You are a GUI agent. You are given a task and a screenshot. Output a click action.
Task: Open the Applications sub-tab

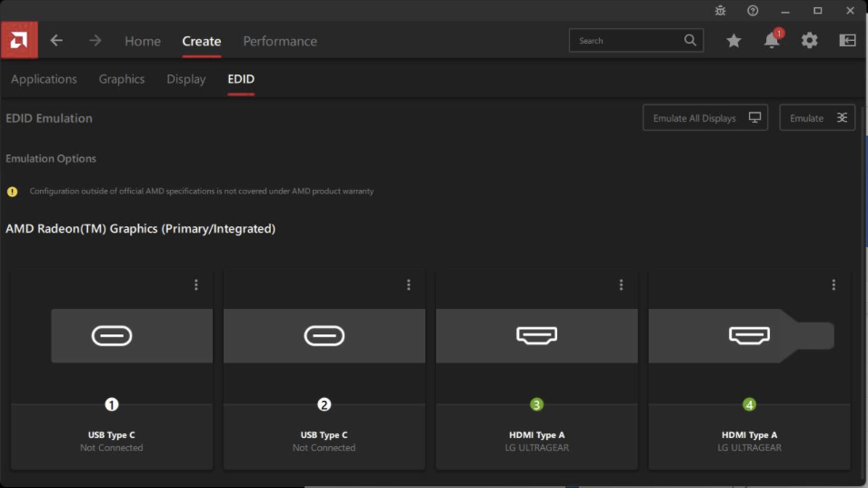point(44,79)
